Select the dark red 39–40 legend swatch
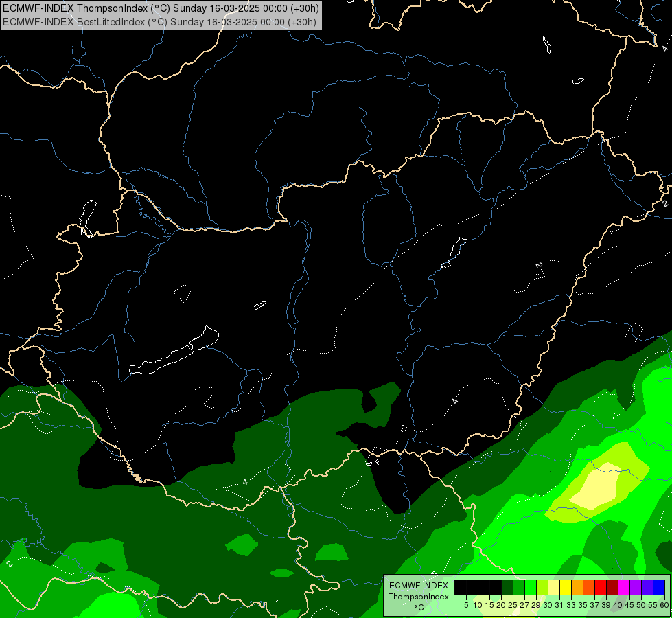Screen dimensions: 672x618 (612, 587)
